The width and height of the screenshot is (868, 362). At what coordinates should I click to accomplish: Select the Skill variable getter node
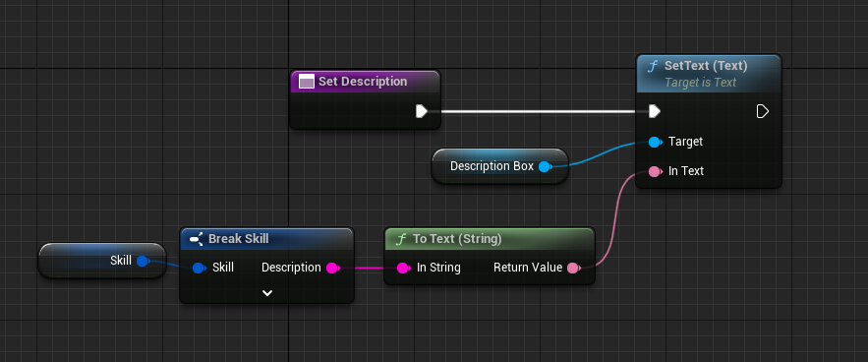(x=102, y=261)
